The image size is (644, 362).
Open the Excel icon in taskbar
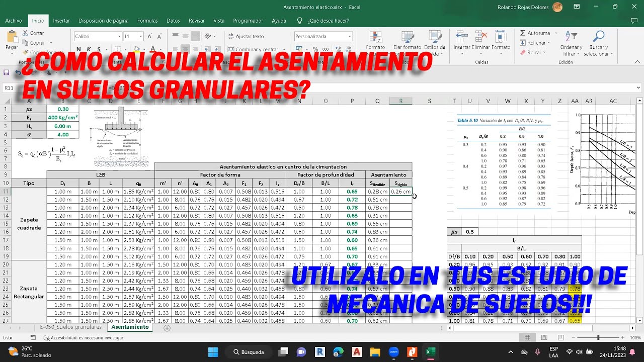point(430,352)
